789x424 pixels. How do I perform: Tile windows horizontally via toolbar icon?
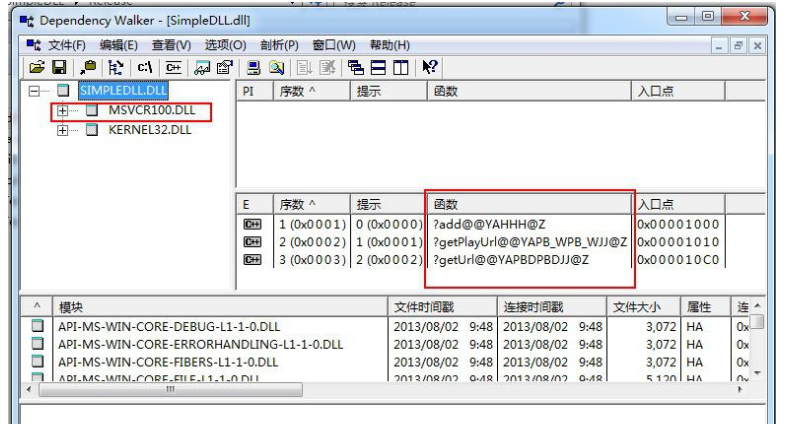[x=378, y=67]
